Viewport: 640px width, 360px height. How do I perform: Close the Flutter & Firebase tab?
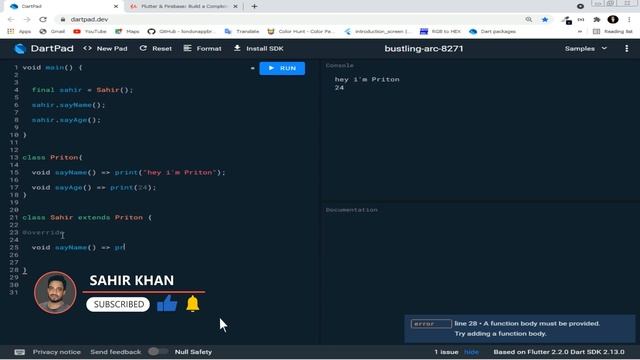[236, 7]
